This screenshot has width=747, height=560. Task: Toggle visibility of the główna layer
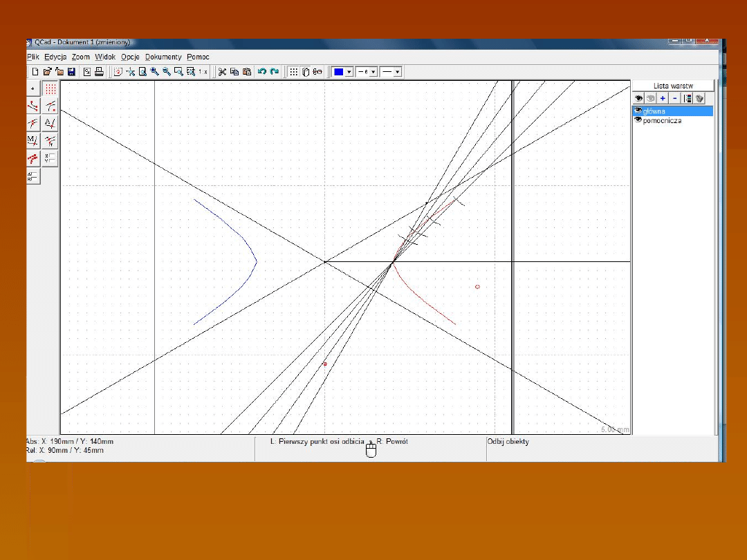pos(638,111)
